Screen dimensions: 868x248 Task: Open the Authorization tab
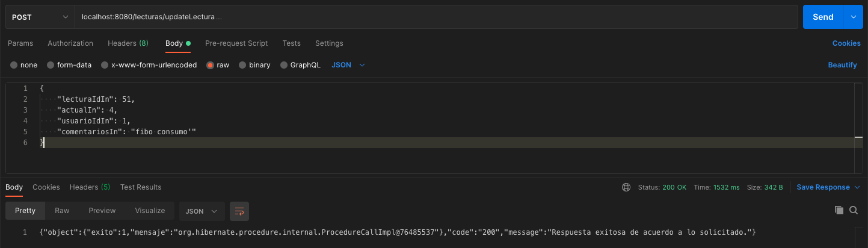coord(70,43)
